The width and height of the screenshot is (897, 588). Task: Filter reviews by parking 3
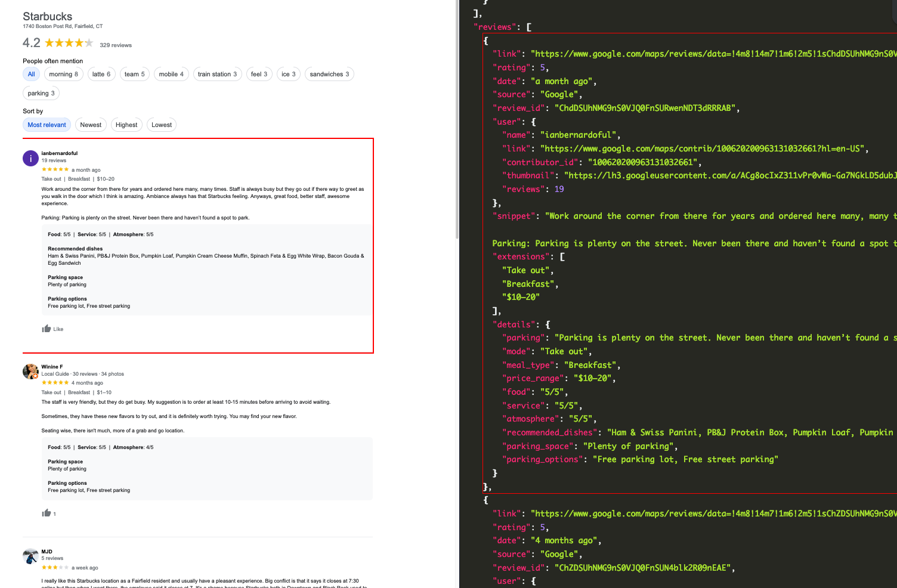pyautogui.click(x=41, y=93)
